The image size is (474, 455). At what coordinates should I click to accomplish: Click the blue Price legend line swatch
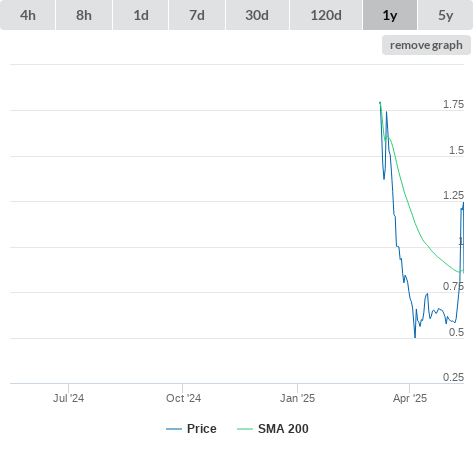coord(174,429)
